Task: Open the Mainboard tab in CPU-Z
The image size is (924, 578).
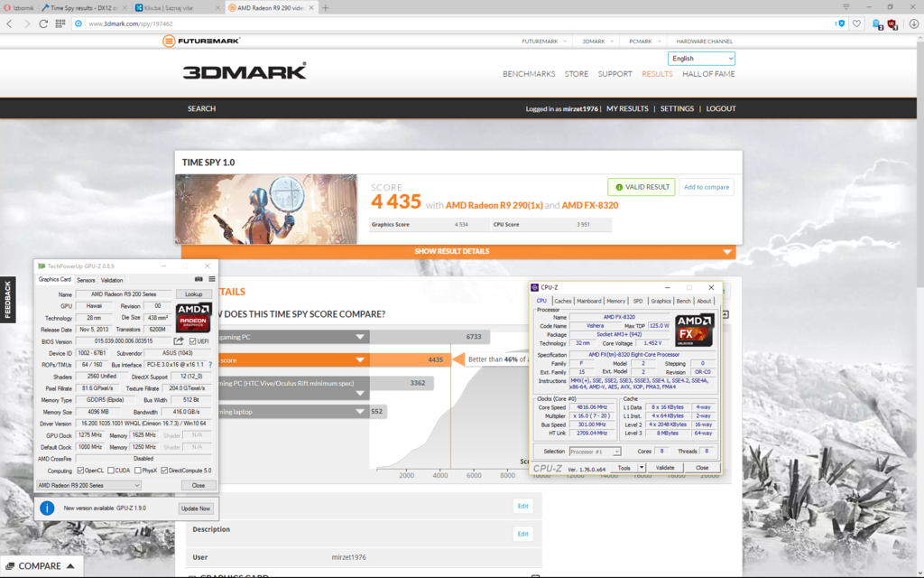Action: click(x=588, y=301)
